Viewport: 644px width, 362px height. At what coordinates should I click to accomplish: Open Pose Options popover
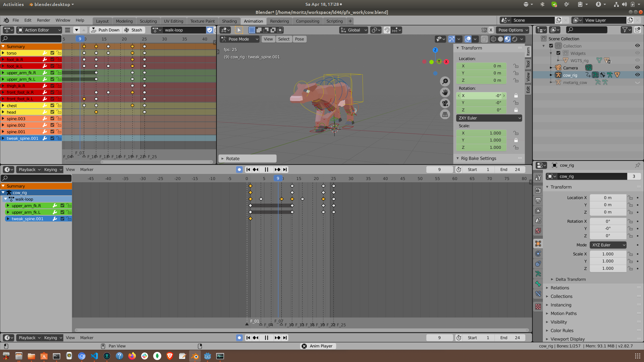(x=513, y=30)
